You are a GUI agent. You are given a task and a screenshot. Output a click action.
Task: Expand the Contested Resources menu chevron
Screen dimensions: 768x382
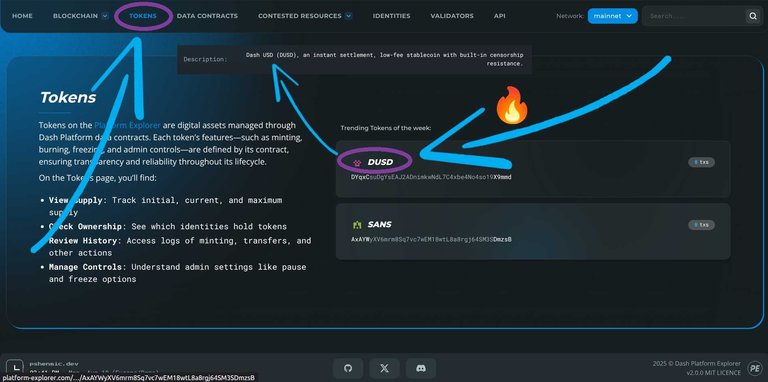point(348,16)
